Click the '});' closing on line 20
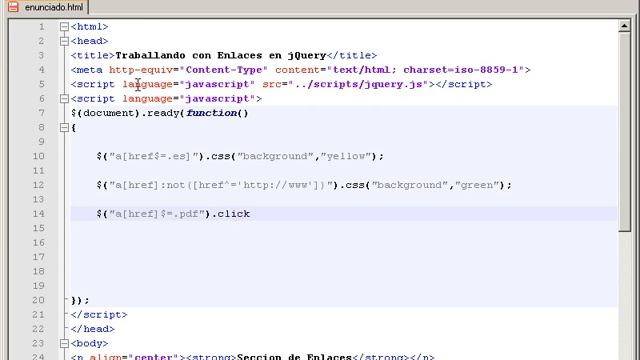The width and height of the screenshot is (640, 360). pyautogui.click(x=80, y=300)
